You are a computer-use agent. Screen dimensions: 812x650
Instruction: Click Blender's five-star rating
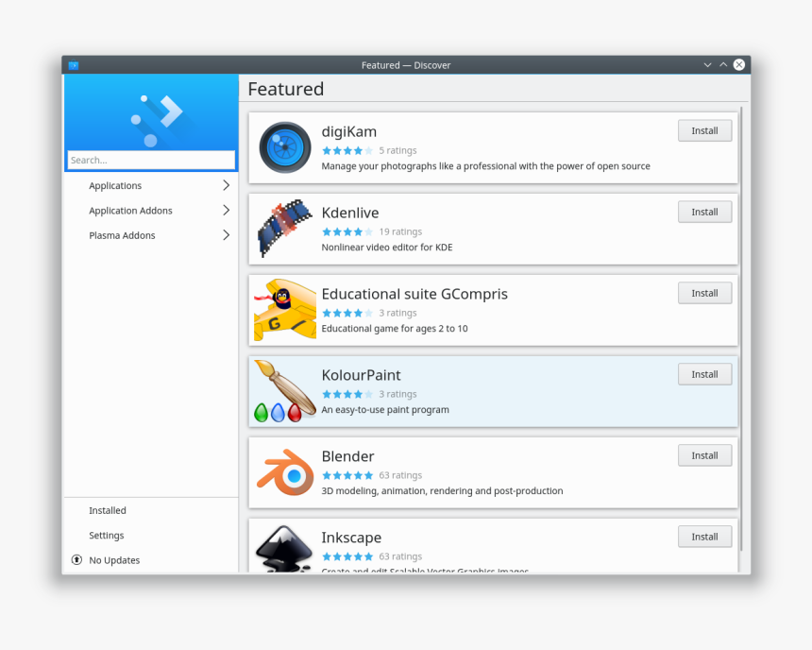pyautogui.click(x=347, y=475)
